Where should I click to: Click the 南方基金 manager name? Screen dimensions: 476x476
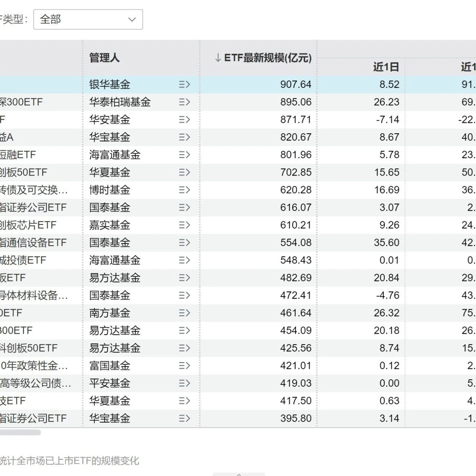[x=110, y=313]
